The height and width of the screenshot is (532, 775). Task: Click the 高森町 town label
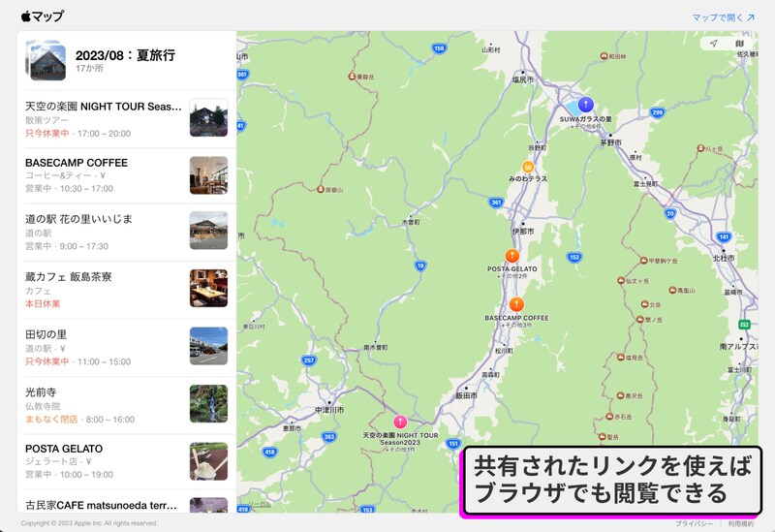click(x=490, y=375)
